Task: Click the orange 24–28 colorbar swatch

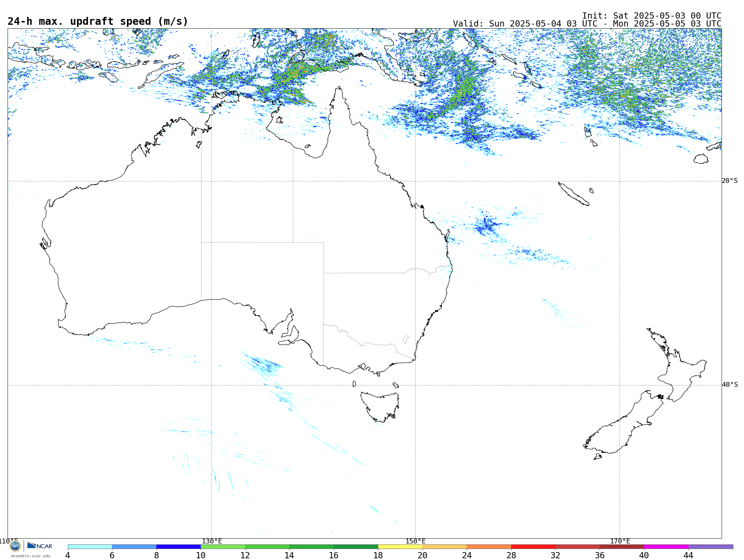Action: click(489, 547)
